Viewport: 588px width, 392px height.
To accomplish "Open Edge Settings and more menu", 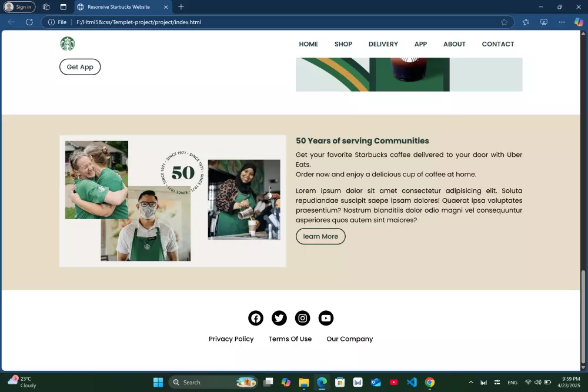I will pyautogui.click(x=562, y=22).
